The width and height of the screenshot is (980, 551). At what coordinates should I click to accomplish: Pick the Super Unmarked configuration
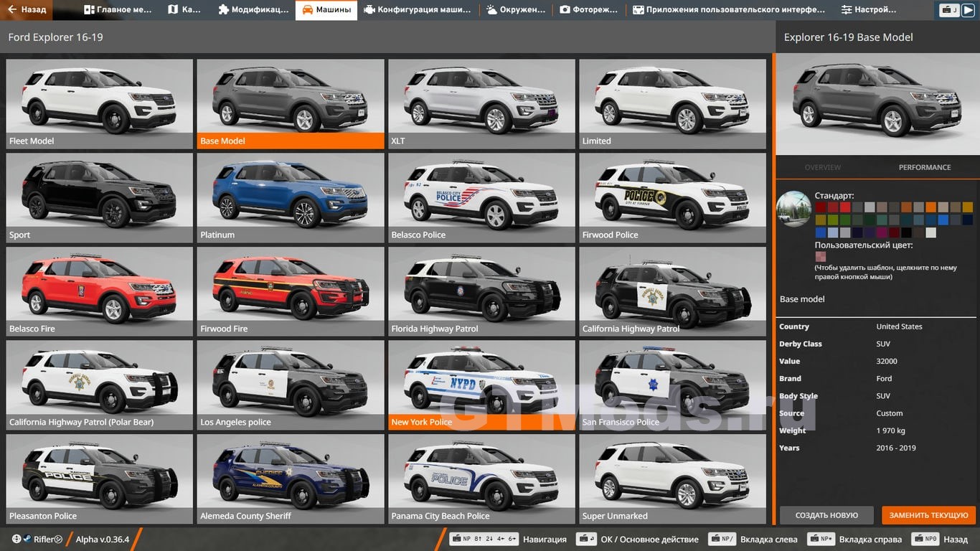[x=672, y=479]
